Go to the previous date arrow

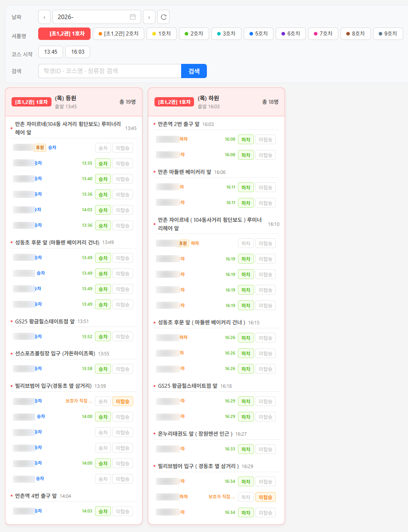point(44,17)
